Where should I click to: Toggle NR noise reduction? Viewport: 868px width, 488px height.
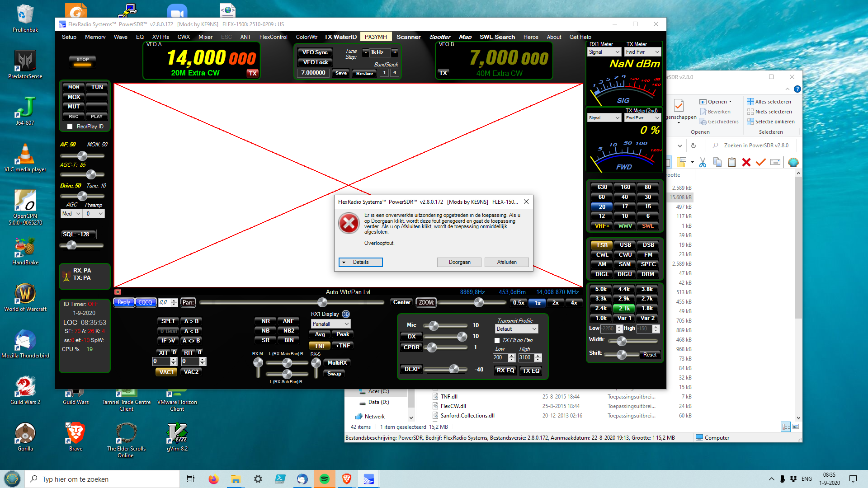tap(266, 321)
